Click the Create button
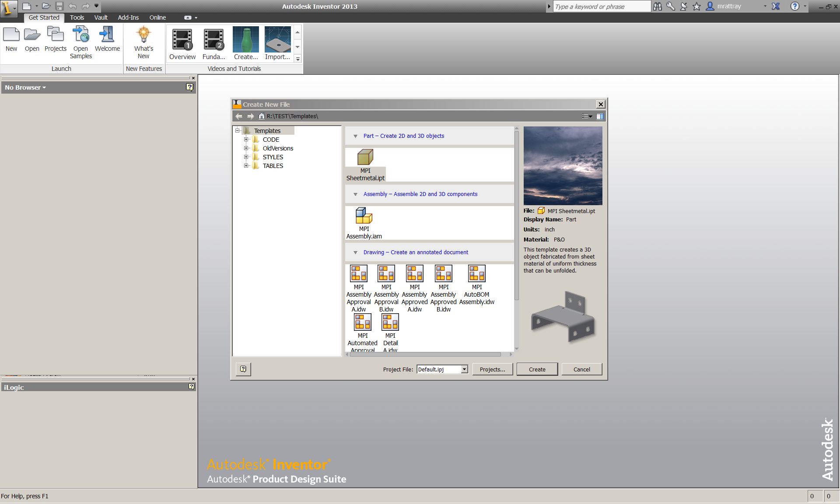This screenshot has width=840, height=504. [537, 369]
